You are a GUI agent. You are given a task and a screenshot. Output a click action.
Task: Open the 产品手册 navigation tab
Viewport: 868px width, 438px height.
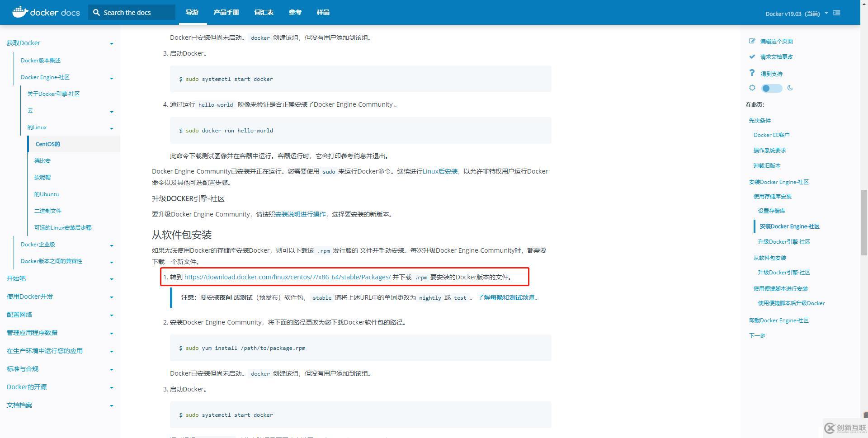[x=226, y=12]
